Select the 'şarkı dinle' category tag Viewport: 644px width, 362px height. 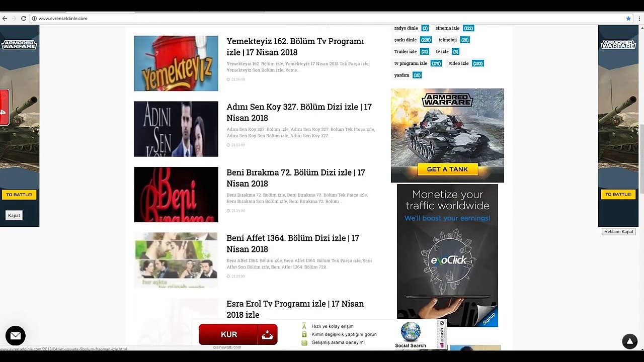(x=406, y=40)
